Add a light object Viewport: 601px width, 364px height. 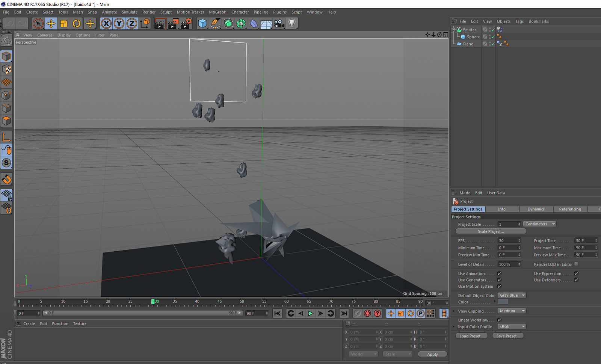[292, 24]
